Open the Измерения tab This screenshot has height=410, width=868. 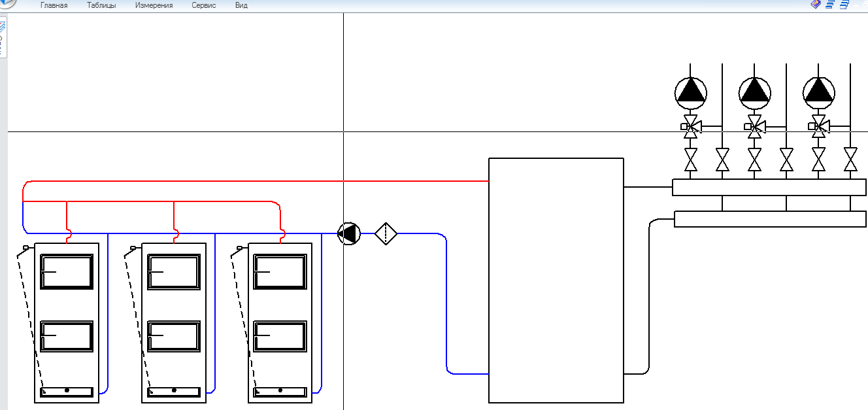click(154, 5)
